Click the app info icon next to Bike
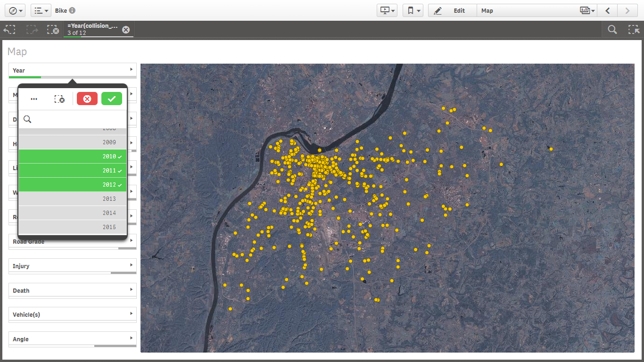The image size is (644, 362). coord(72,10)
